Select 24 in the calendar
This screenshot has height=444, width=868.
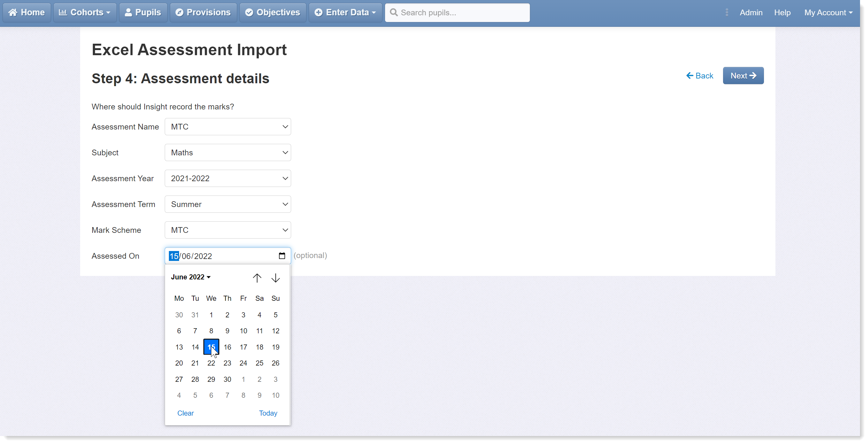[243, 363]
